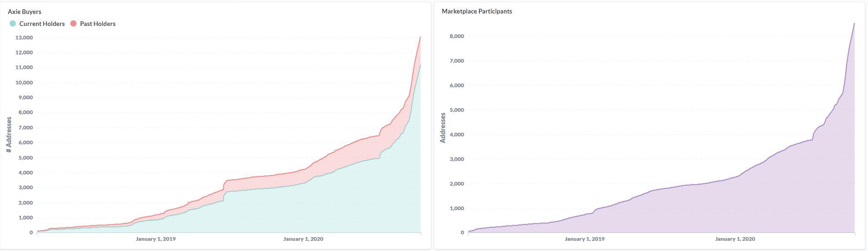Click the teal Current Holders legend dot

coord(13,24)
